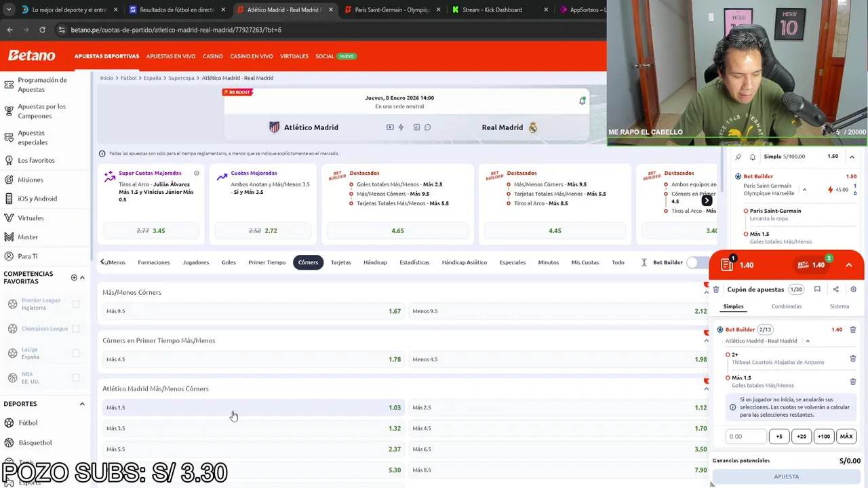Select Menos 4.5 first-half corners at 1.98
Viewport: 868px width, 488px height.
[x=559, y=359]
